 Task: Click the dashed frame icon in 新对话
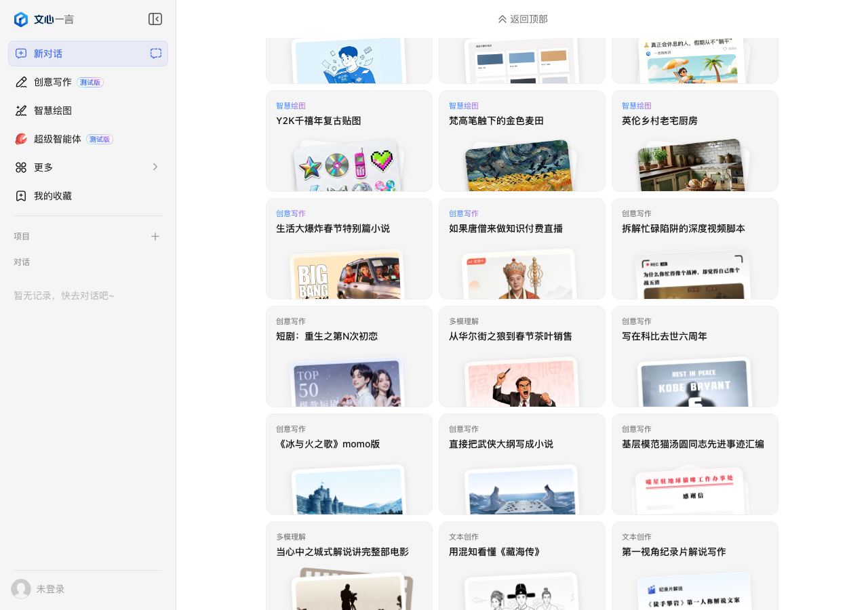156,54
